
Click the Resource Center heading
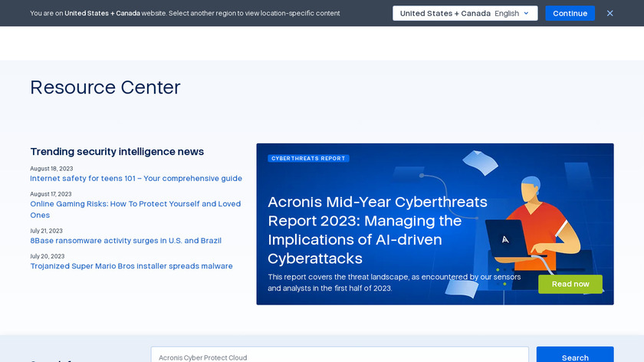coord(105,87)
